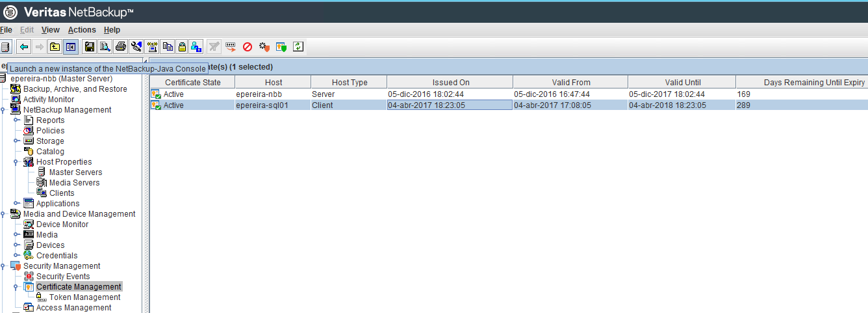868x313 pixels.
Task: Click the days remaining value '289'
Action: pyautogui.click(x=744, y=105)
